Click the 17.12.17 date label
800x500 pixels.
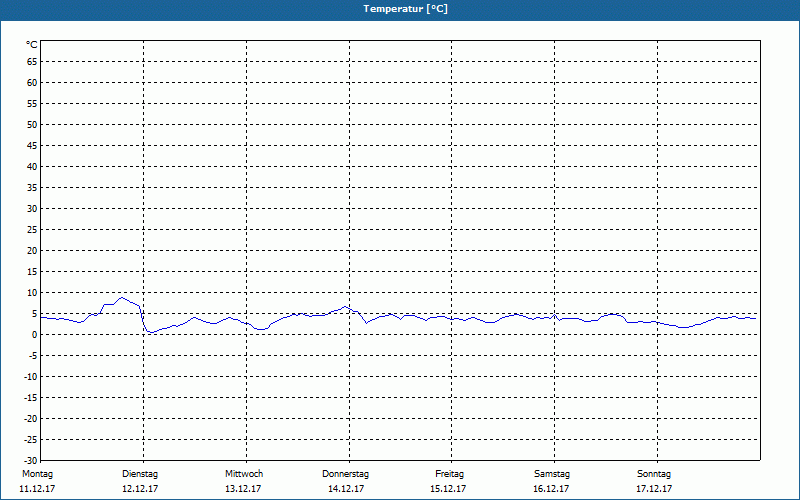[654, 489]
